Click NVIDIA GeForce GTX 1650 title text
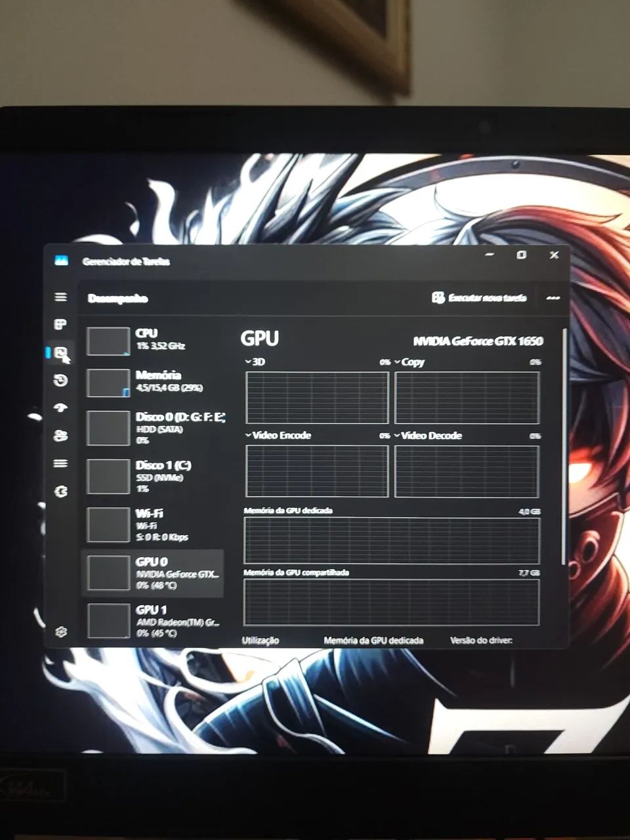The width and height of the screenshot is (630, 840). click(478, 341)
